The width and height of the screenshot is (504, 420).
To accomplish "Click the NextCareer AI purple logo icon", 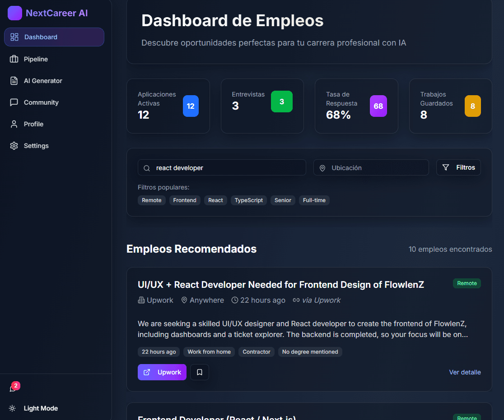I will pyautogui.click(x=15, y=13).
